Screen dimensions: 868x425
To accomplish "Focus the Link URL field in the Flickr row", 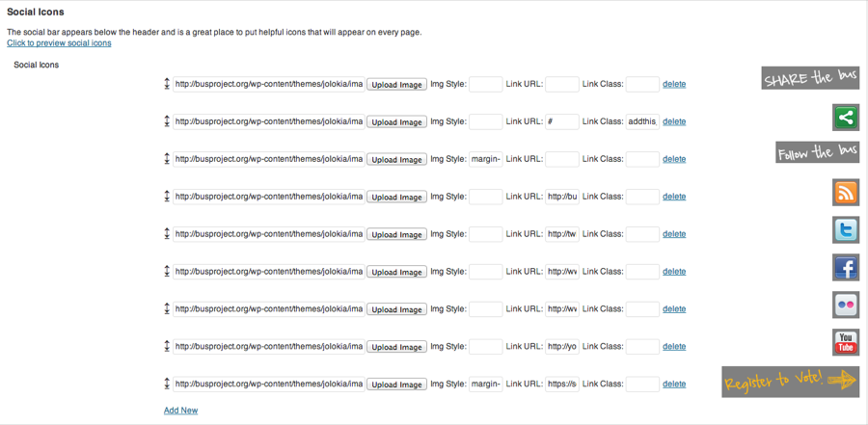I will tap(562, 308).
